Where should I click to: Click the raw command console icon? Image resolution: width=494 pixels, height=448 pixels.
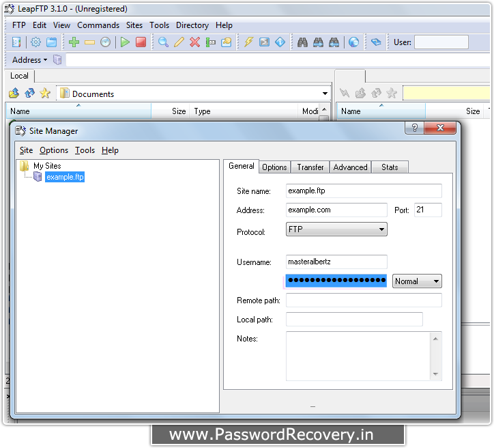tap(264, 42)
